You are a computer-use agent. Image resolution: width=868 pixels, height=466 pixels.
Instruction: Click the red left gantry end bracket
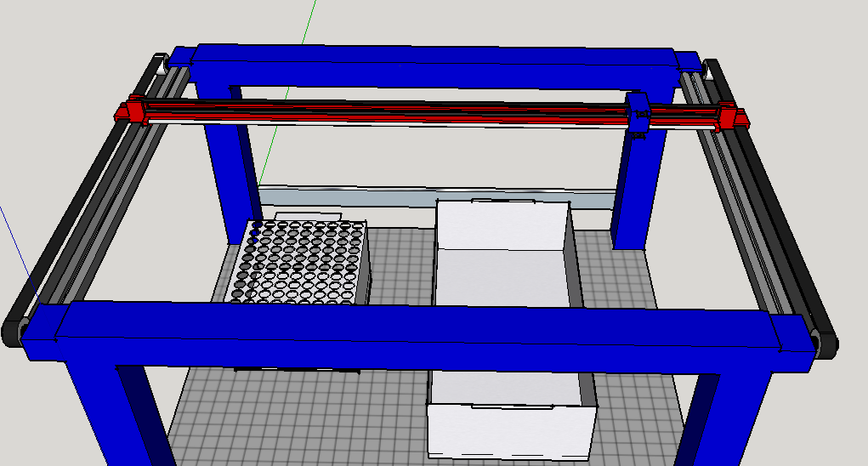point(130,111)
